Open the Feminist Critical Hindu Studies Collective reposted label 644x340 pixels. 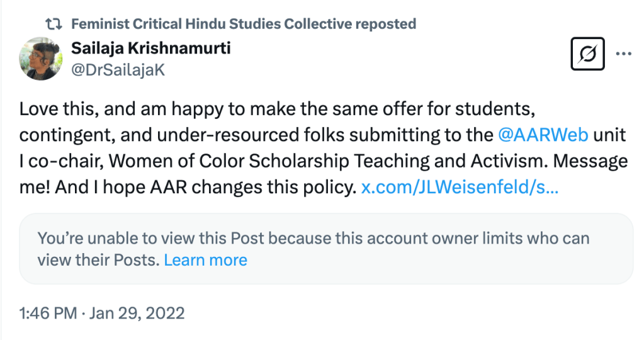(244, 24)
